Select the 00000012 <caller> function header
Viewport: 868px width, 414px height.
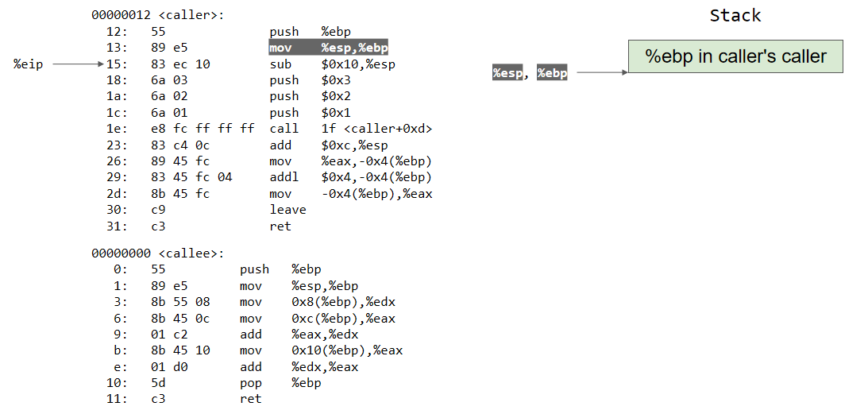pyautogui.click(x=157, y=15)
